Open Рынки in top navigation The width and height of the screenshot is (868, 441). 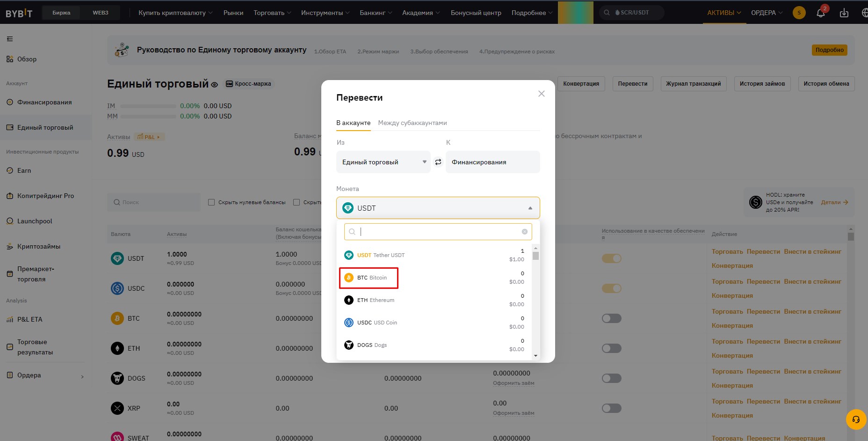(233, 13)
